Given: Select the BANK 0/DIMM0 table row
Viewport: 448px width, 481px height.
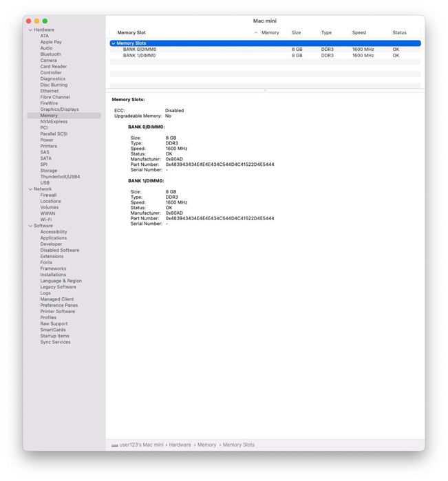Looking at the screenshot, I should click(x=265, y=50).
